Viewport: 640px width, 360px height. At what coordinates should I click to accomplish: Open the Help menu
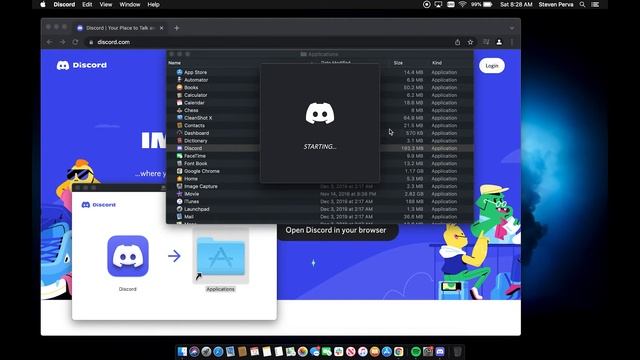[153, 4]
